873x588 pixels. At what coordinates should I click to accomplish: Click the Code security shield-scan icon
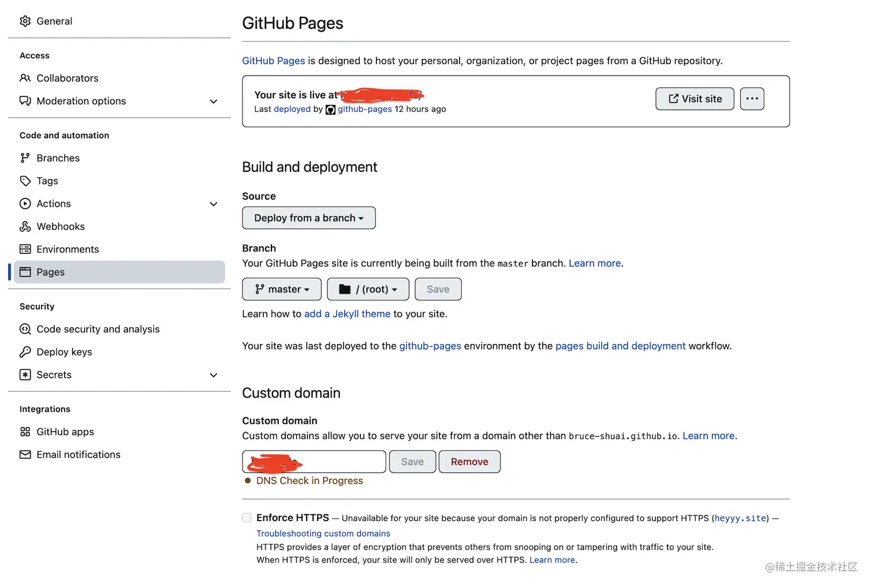coord(25,329)
